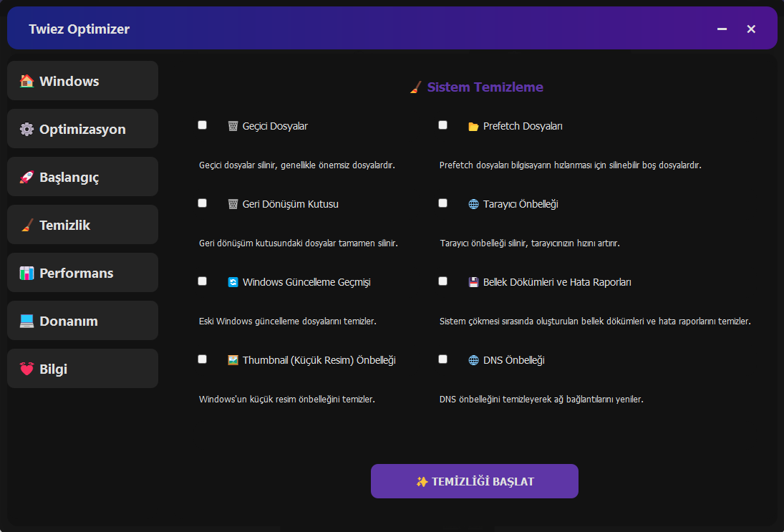Click the gear icon beside Optimizasyon
The height and width of the screenshot is (532, 784).
[x=26, y=129]
